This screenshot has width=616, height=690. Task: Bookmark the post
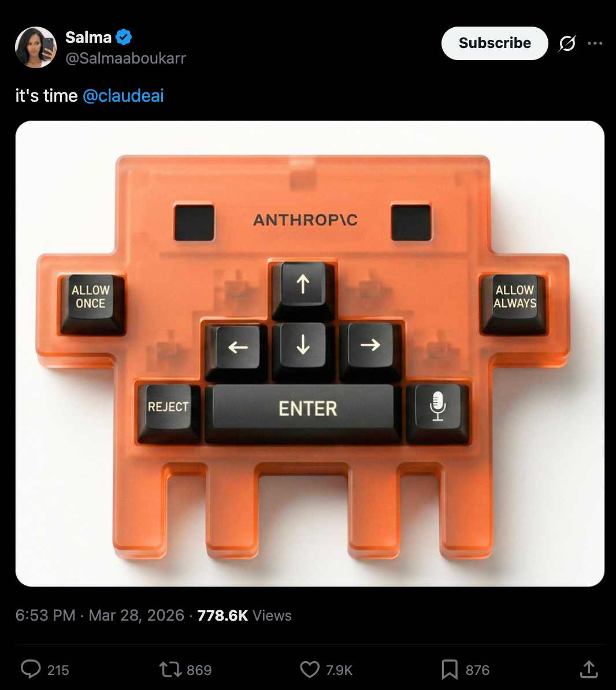coord(450,670)
